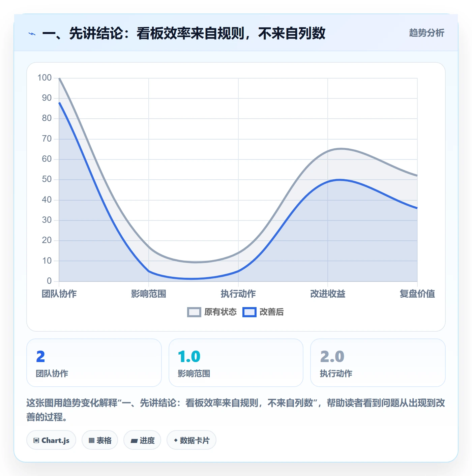The image size is (472, 476).
Task: Click the 100 value on the y-axis
Action: click(45, 78)
